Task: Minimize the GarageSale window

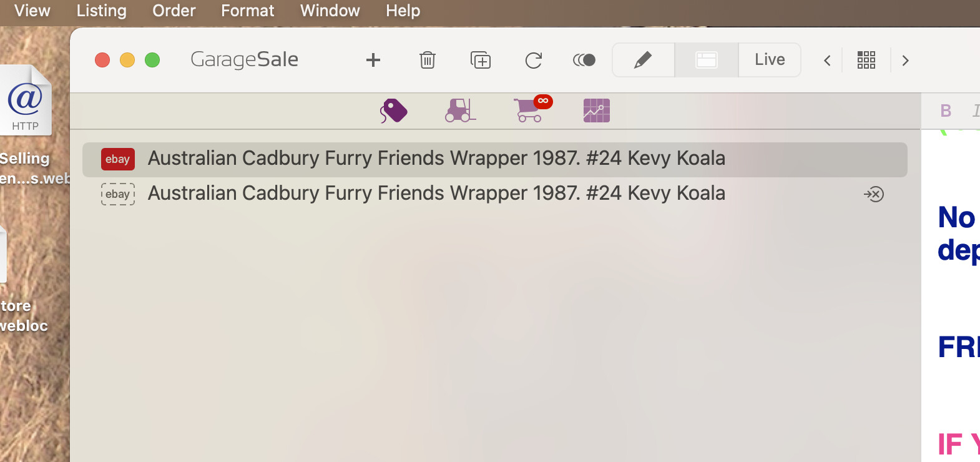Action: [x=127, y=60]
